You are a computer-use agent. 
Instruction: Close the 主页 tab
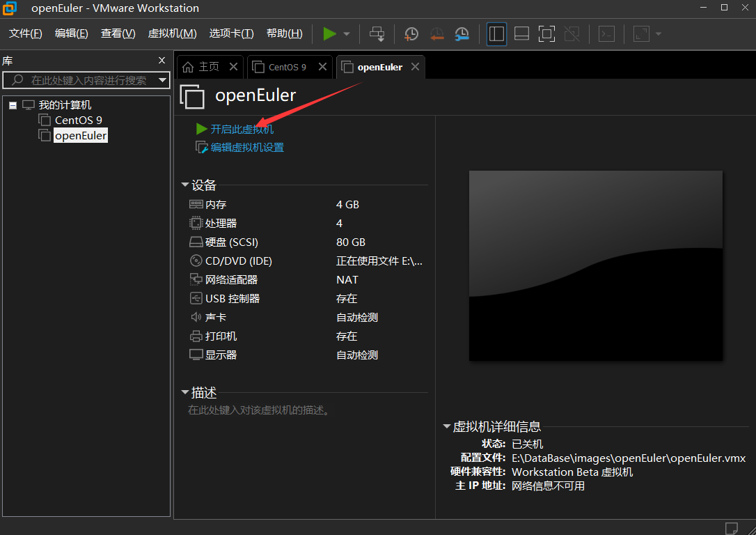(234, 67)
